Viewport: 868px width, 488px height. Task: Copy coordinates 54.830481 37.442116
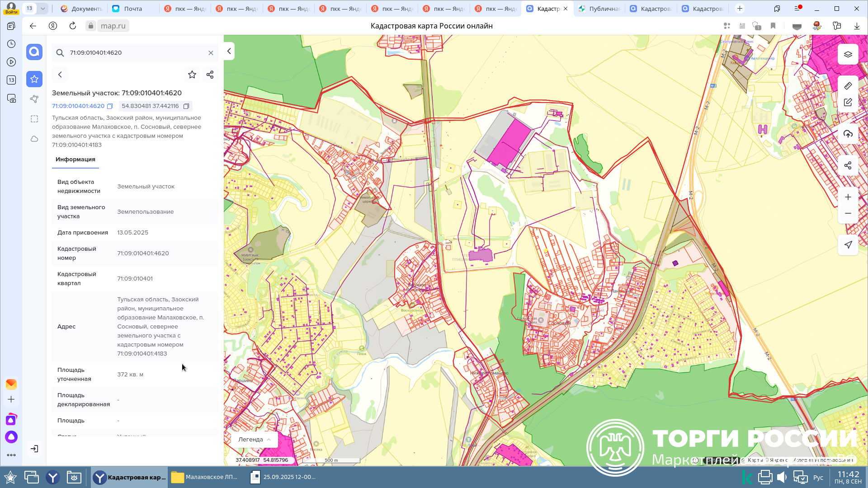pyautogui.click(x=186, y=106)
